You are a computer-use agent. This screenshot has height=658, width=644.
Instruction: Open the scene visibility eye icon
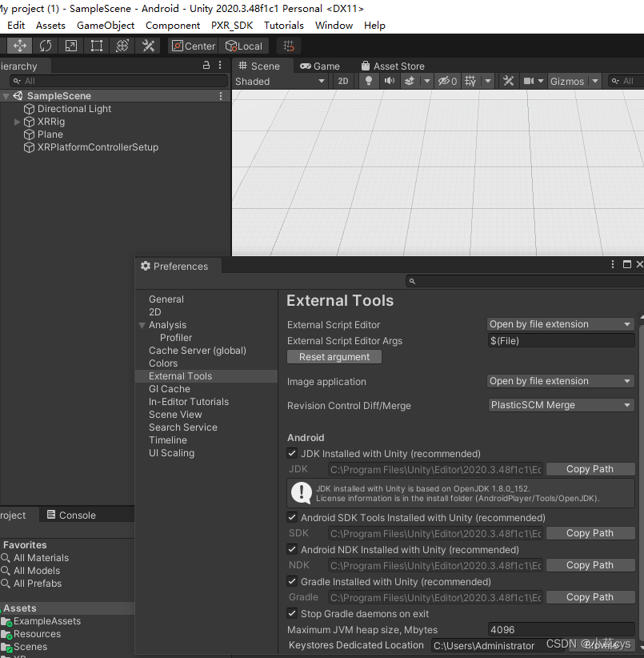pos(442,81)
